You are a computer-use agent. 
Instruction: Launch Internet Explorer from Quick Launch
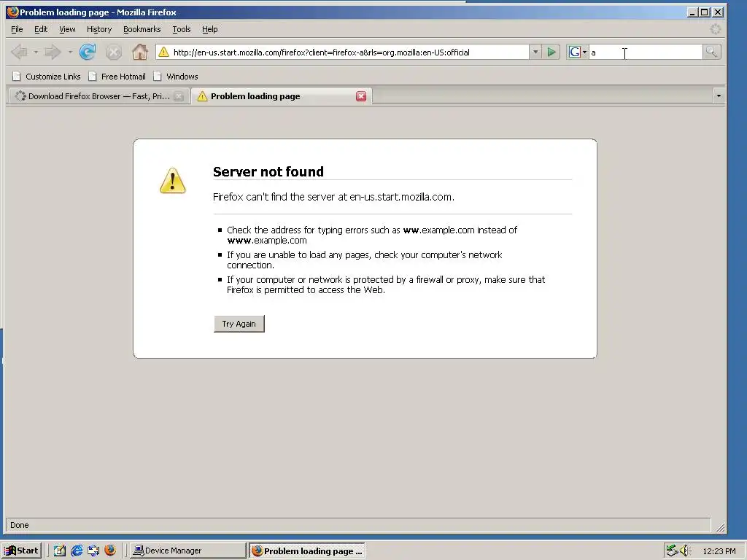(x=76, y=551)
